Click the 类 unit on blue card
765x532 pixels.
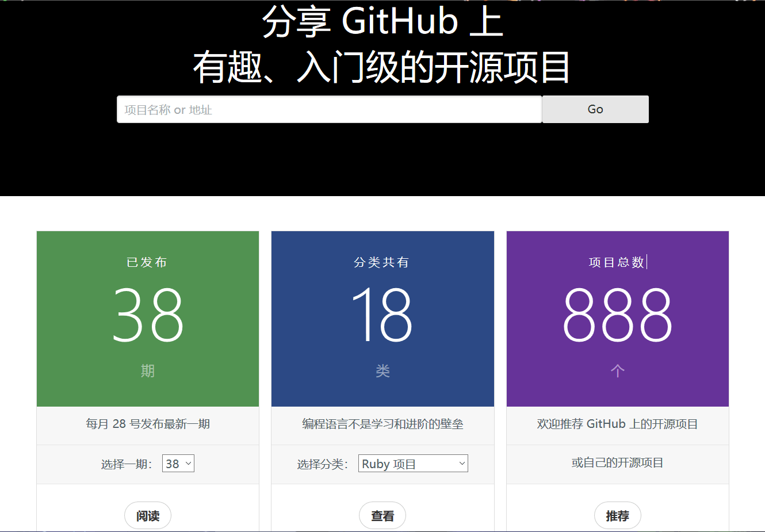coord(382,371)
